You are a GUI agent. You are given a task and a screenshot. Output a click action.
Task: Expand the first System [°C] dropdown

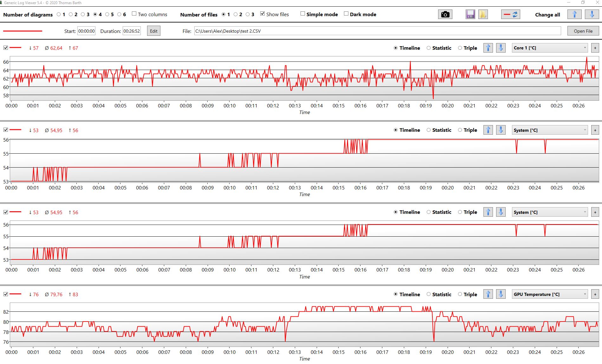[550, 130]
